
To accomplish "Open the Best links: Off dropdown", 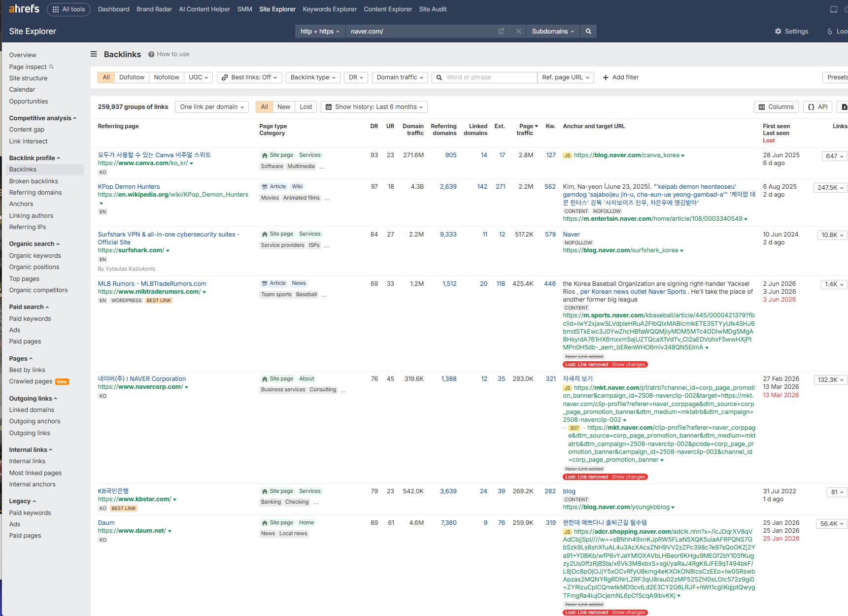I will click(x=249, y=77).
